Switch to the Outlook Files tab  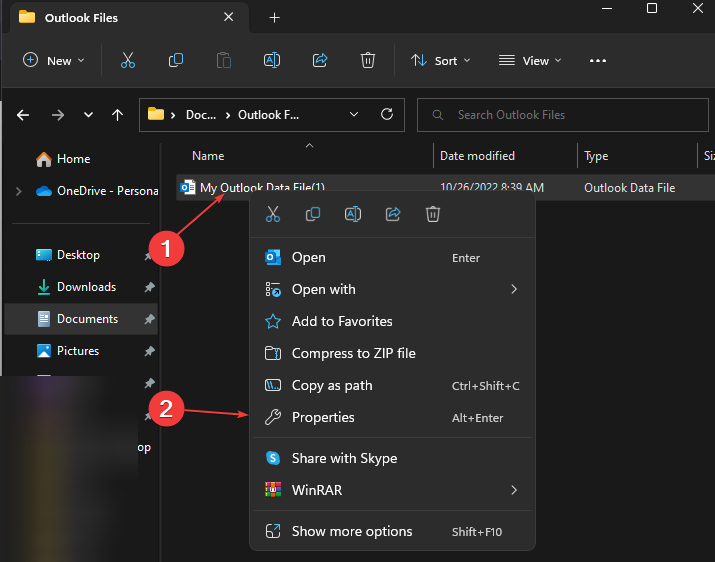click(130, 18)
